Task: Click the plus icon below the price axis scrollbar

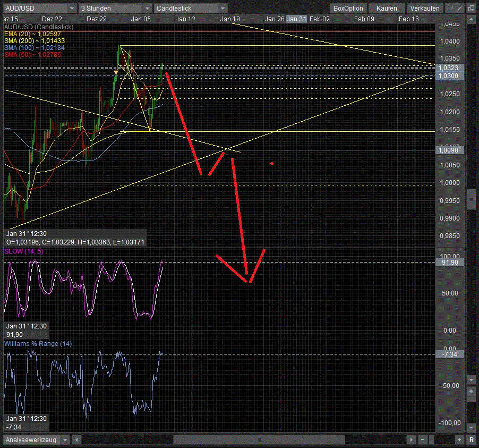Action: (x=471, y=391)
